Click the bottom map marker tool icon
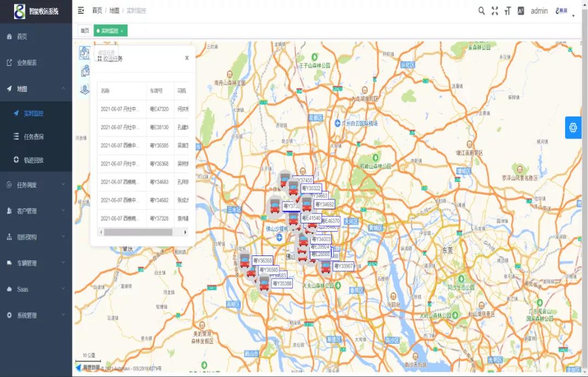Viewport: 588px width, 377px height. (85, 89)
